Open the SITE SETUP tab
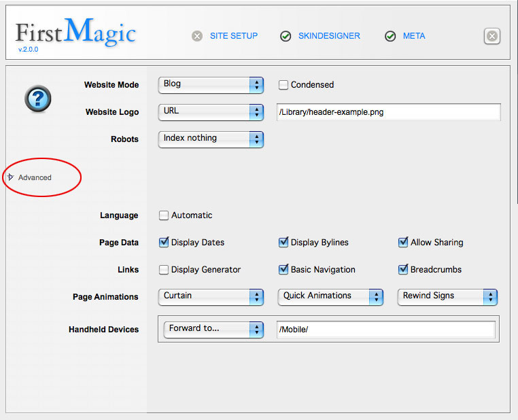 click(x=234, y=36)
